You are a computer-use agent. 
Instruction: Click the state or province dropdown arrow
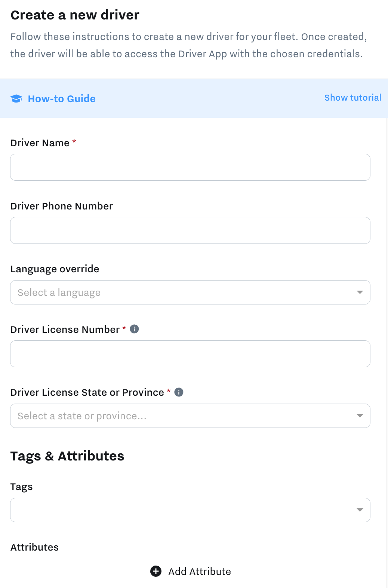pos(360,416)
